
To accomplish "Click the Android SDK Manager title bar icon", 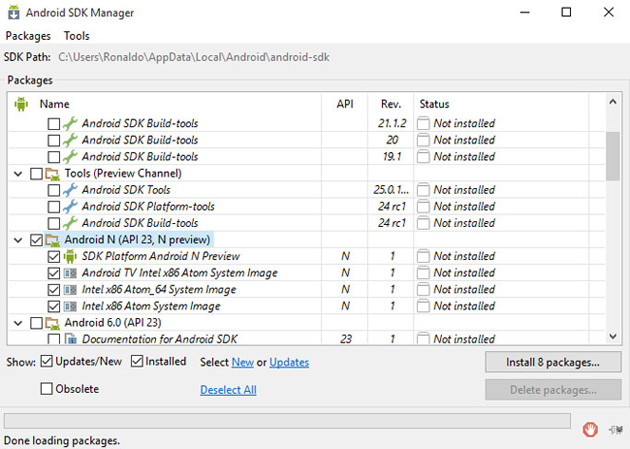I will 15,13.
